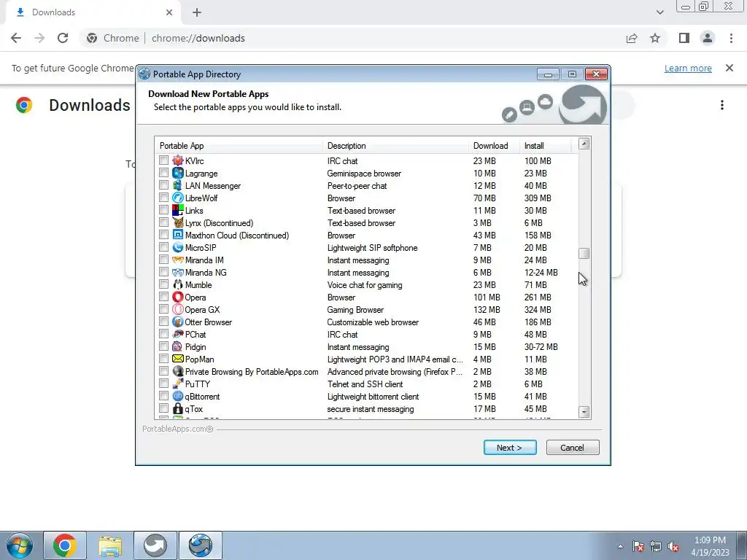The height and width of the screenshot is (560, 747).
Task: Click the Opera GX app icon
Action: 178,309
